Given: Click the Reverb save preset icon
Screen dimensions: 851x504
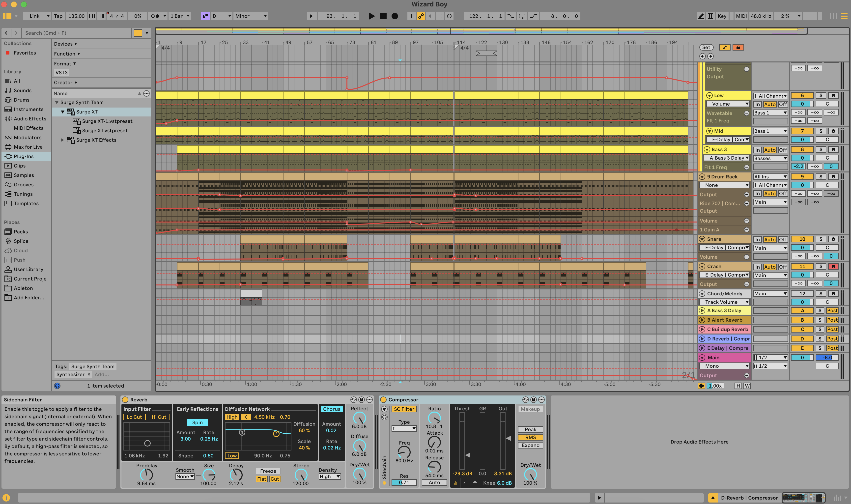Looking at the screenshot, I should (x=362, y=400).
